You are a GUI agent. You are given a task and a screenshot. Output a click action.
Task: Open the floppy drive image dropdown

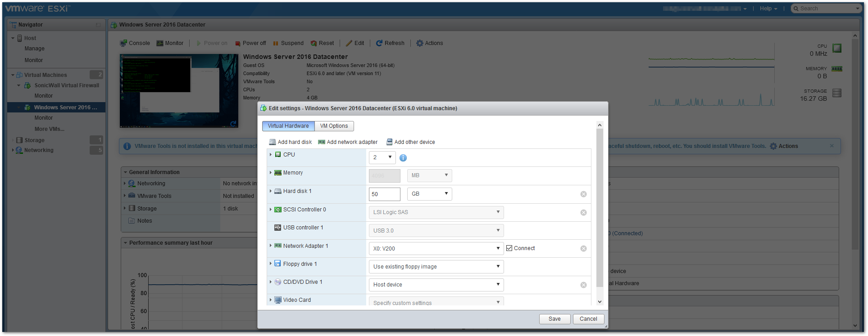click(x=436, y=267)
